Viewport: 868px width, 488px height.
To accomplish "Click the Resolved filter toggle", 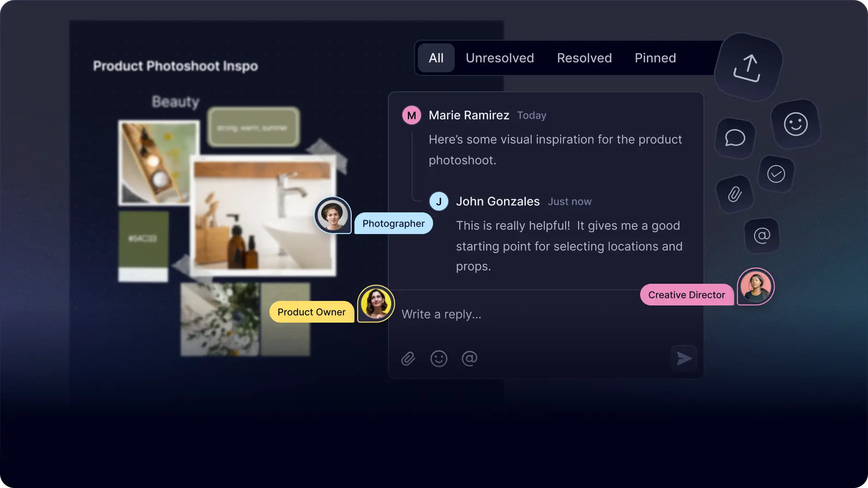I will pos(584,58).
